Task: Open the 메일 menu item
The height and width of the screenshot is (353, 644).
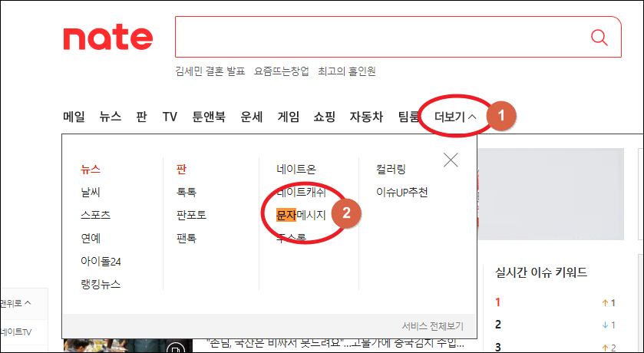Action: coord(74,117)
